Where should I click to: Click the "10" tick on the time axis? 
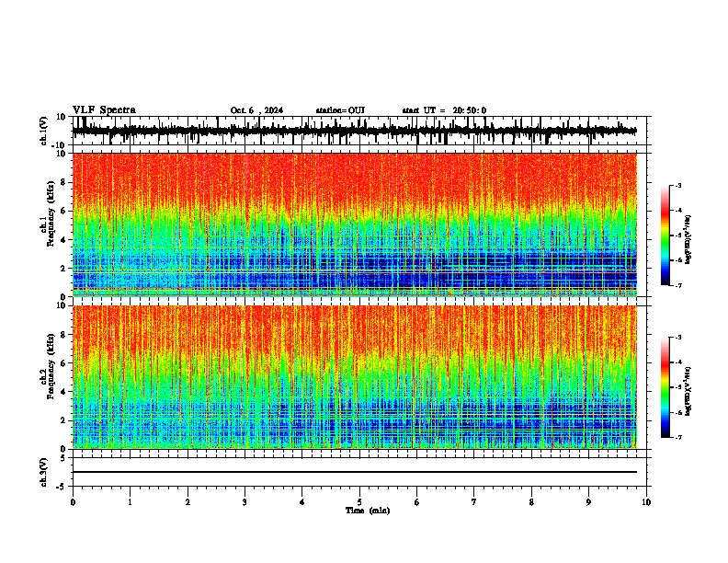pyautogui.click(x=646, y=501)
